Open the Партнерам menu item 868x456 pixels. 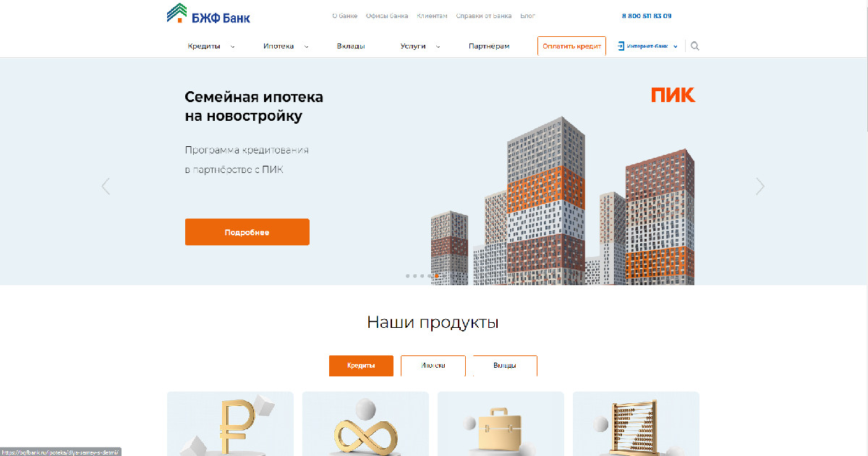[x=489, y=46]
